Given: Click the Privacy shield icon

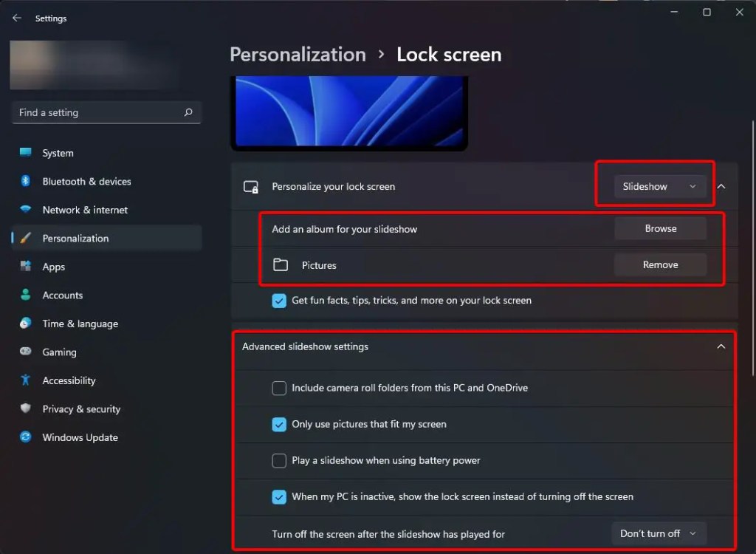Looking at the screenshot, I should (x=26, y=408).
